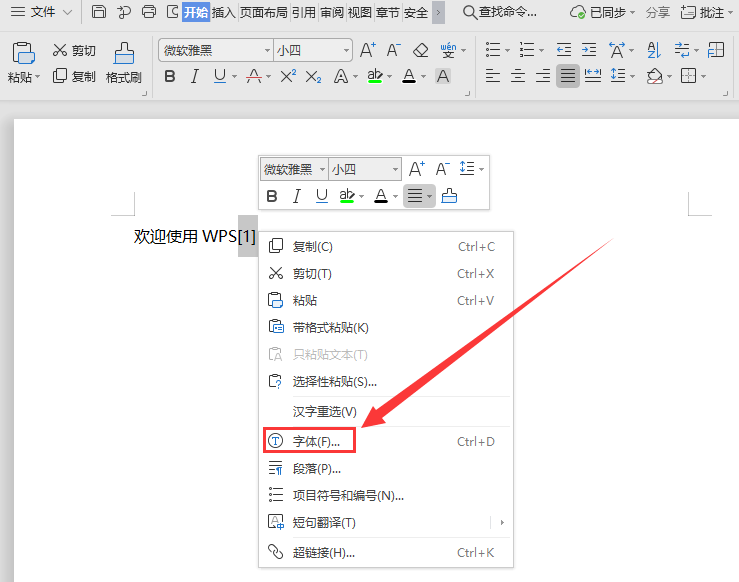Align text left in ribbon
This screenshot has height=582, width=739.
point(493,76)
